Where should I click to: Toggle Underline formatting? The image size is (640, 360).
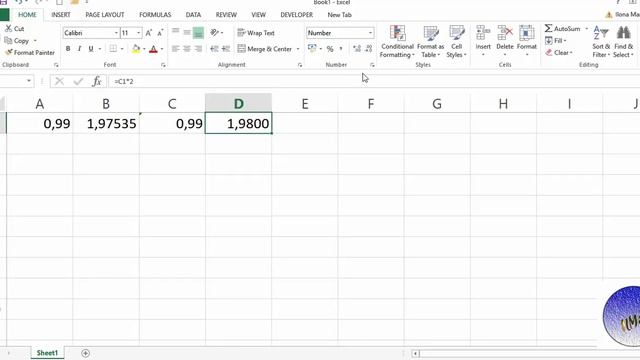(x=91, y=49)
